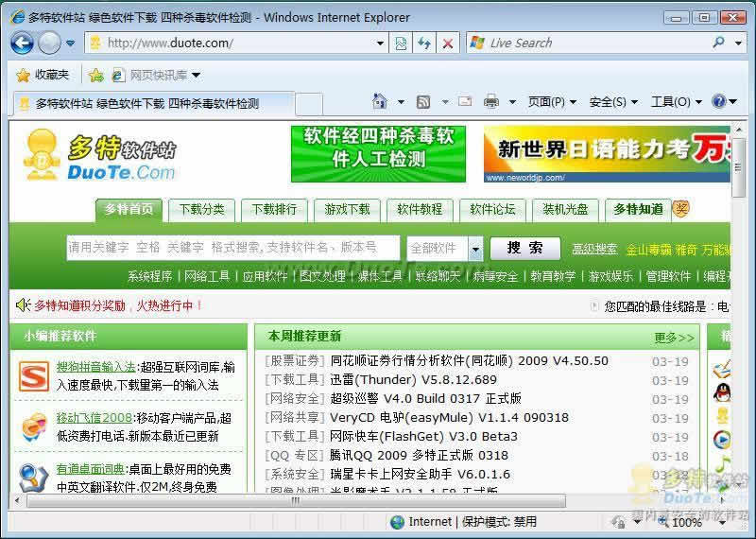The image size is (756, 539).
Task: Select the 多特首页 navigation tab
Action: point(129,209)
